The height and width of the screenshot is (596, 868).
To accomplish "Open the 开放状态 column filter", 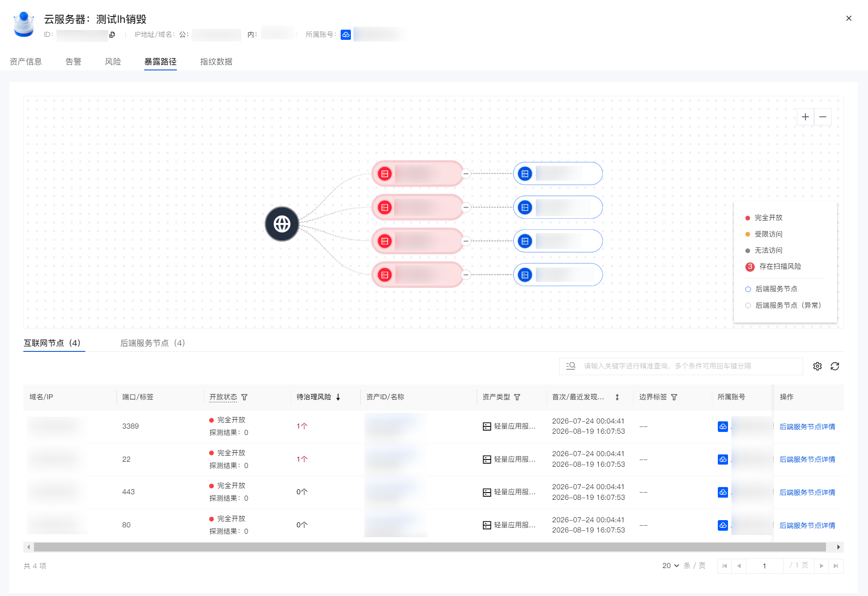I will 244,397.
